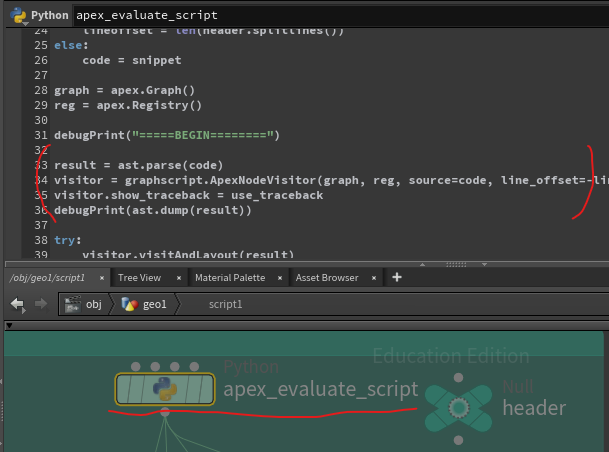Image resolution: width=609 pixels, height=452 pixels.
Task: Click the Python operator icon in the parameter header
Action: click(x=18, y=16)
